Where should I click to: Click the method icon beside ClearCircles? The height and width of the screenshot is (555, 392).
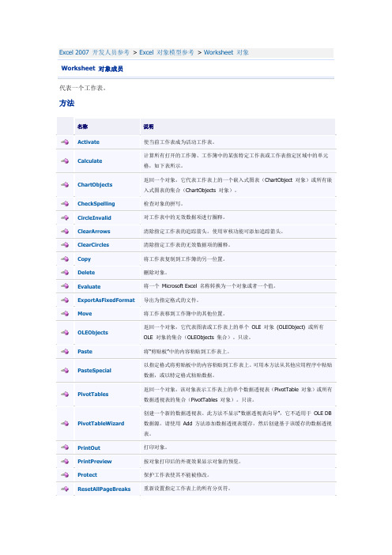(x=65, y=244)
